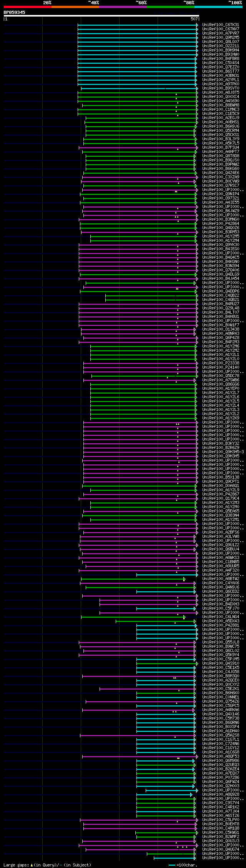The width and height of the screenshot is (246, 868).
Task: Select UniRef100_Q5A2S8 label
Action: 221,735
